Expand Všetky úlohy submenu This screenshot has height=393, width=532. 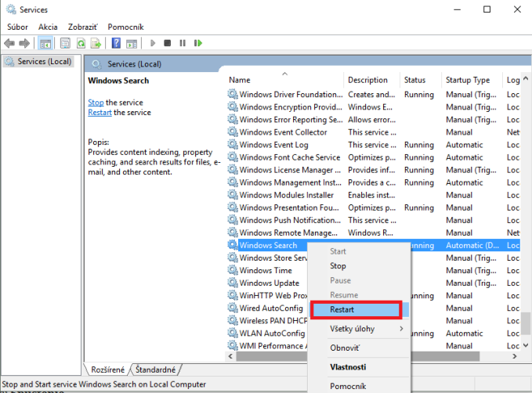(x=359, y=329)
